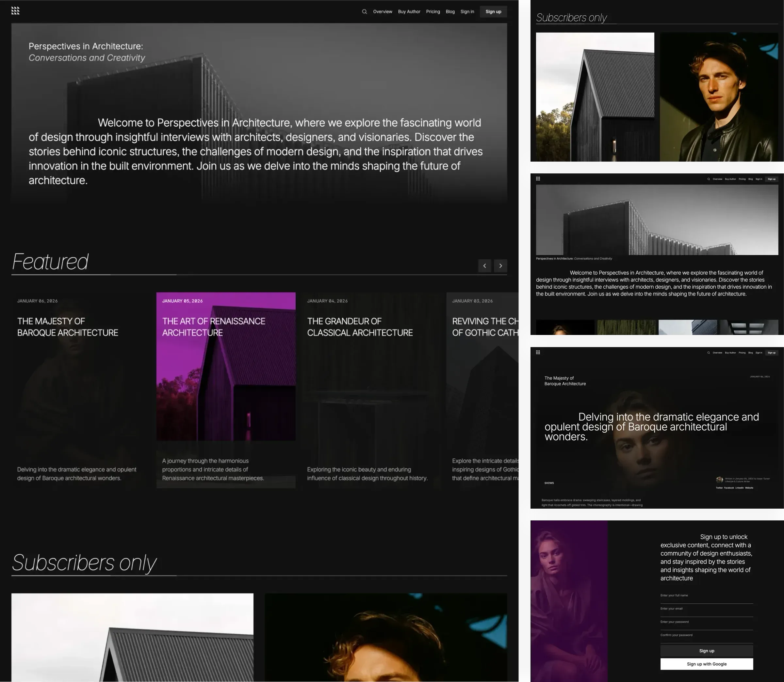
Task: Open Buy Author in main navigation
Action: (409, 11)
